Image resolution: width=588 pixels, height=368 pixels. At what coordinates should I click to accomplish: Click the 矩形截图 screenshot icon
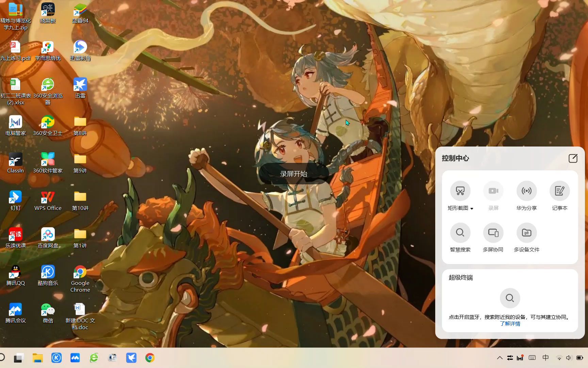460,191
